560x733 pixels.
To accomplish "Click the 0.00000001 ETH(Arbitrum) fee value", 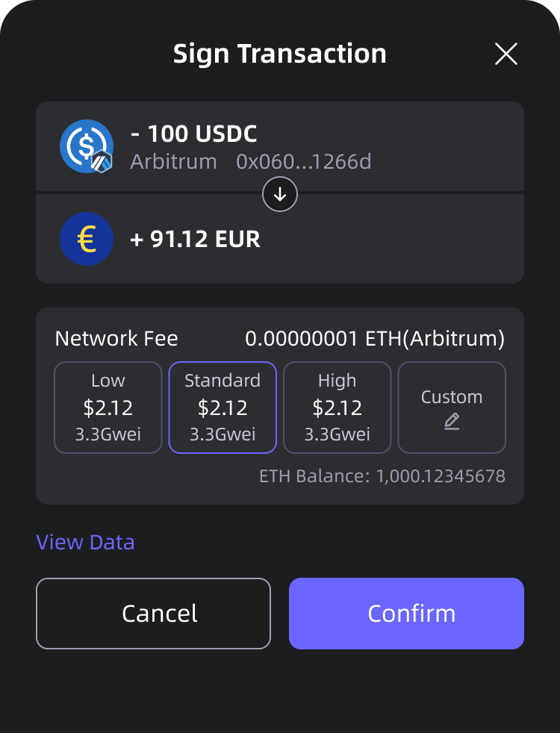I will [x=375, y=339].
